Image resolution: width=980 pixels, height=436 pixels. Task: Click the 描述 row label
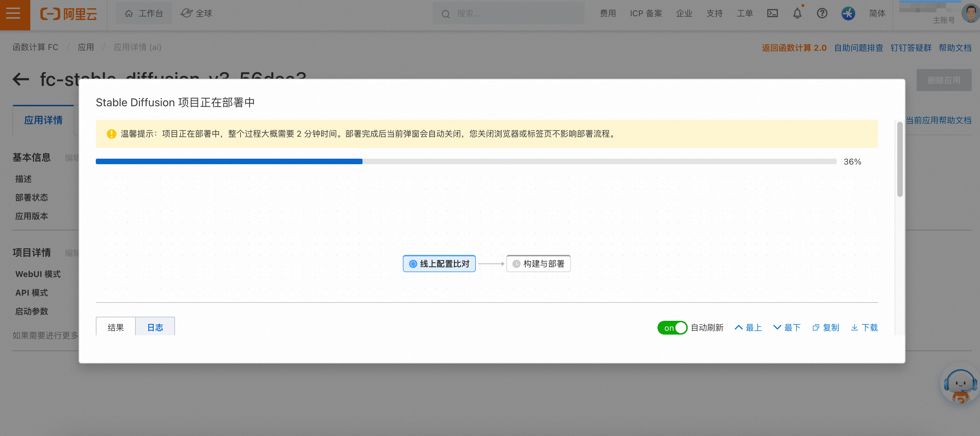point(23,179)
